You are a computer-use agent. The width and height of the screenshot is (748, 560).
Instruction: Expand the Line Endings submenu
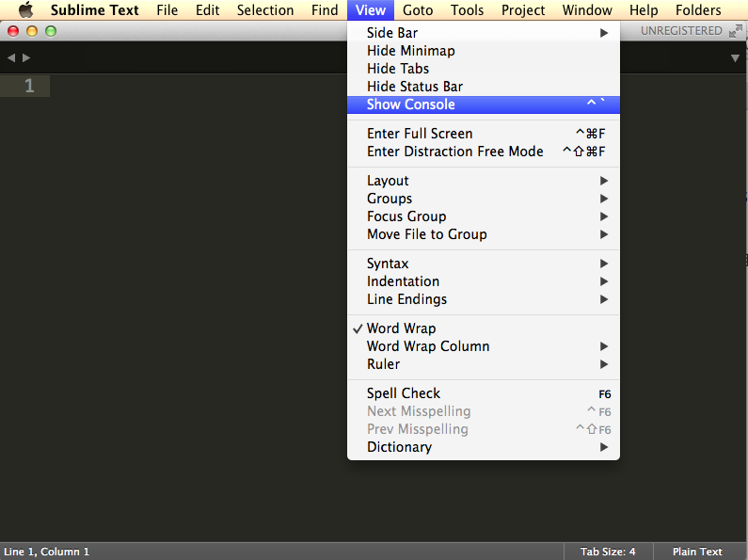pyautogui.click(x=484, y=299)
